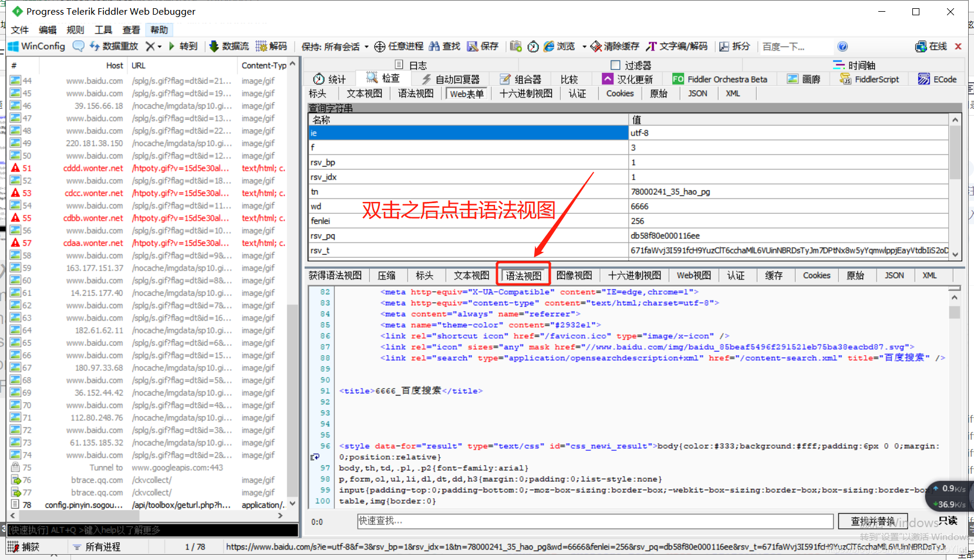Toggle the word wrap icon in code gutter

[x=315, y=457]
